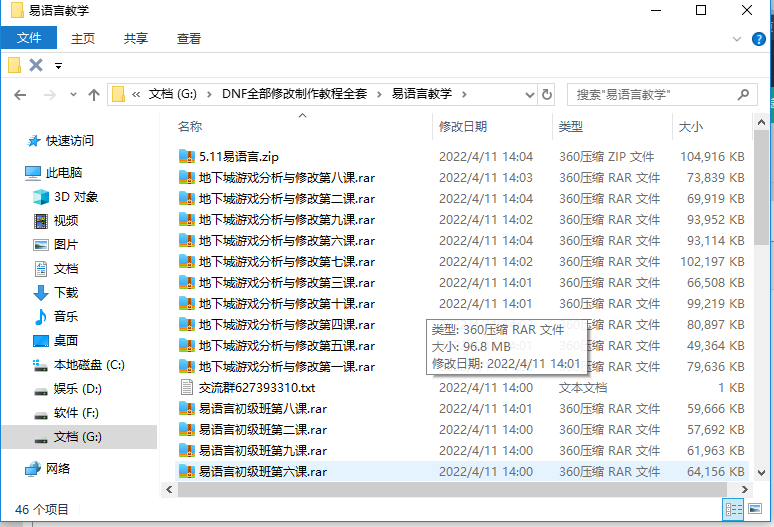Select 易语言初级班第八课.rar
This screenshot has height=527, width=774.
coord(263,409)
